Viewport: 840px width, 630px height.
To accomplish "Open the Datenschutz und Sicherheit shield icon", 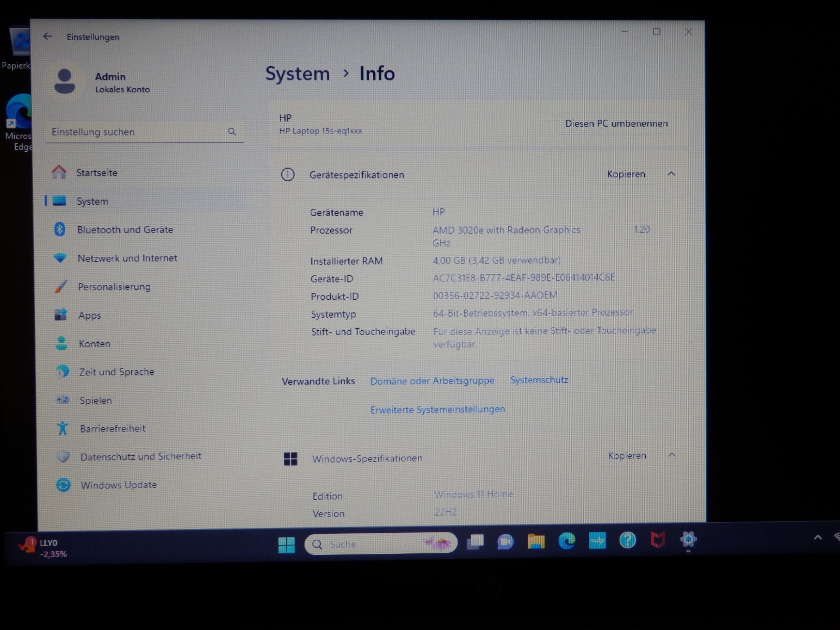I will tap(63, 457).
